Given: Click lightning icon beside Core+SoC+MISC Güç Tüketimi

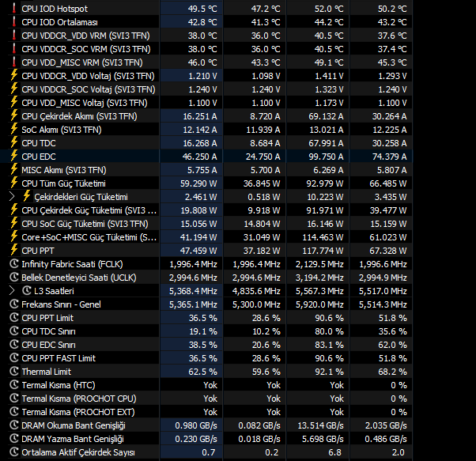Looking at the screenshot, I should [x=14, y=236].
